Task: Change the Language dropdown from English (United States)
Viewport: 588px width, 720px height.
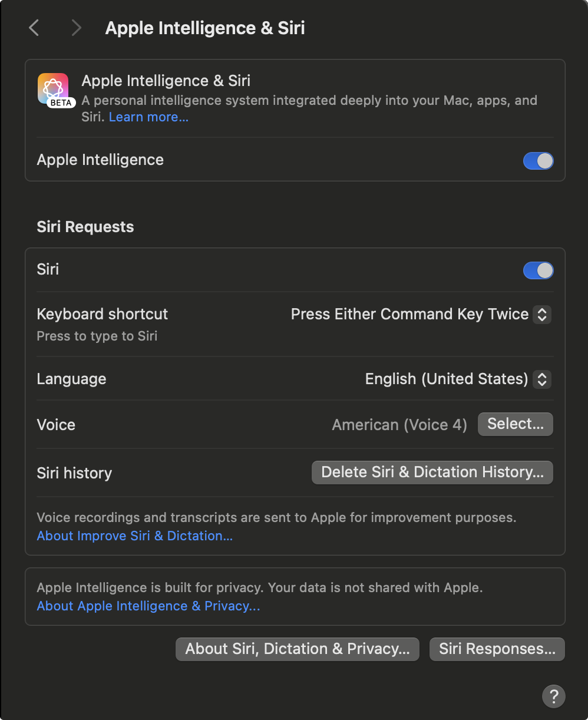Action: (458, 379)
